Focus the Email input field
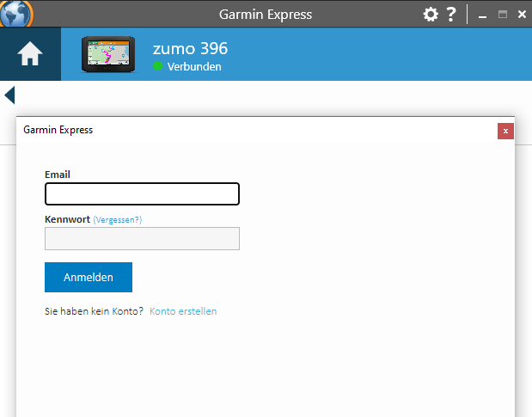 (x=142, y=193)
